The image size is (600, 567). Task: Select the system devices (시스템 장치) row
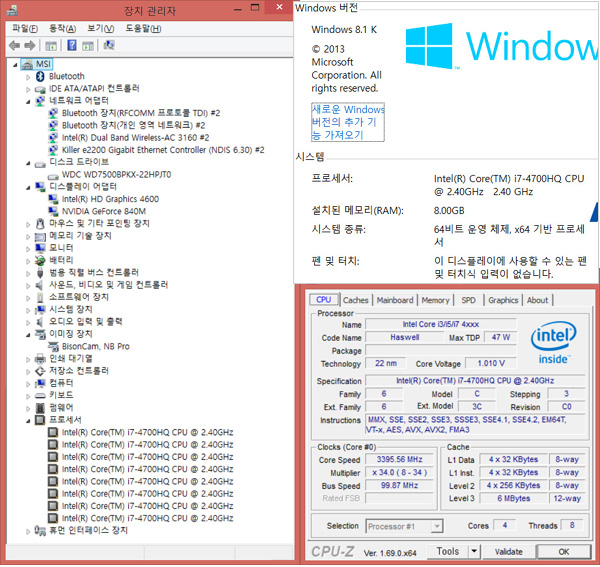pyautogui.click(x=71, y=310)
